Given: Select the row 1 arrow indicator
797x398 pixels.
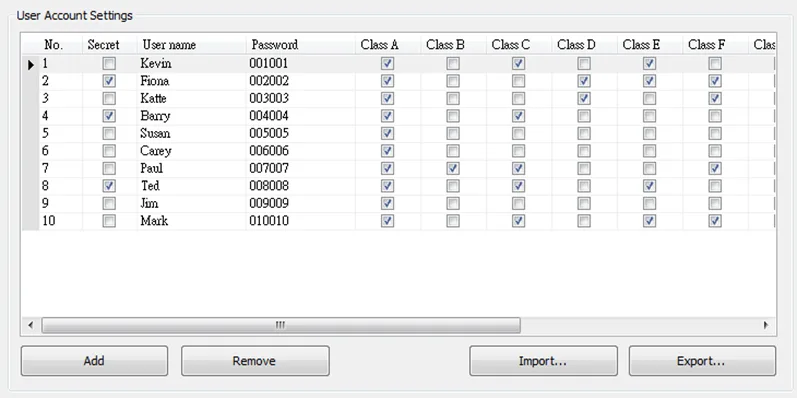Looking at the screenshot, I should point(30,64).
